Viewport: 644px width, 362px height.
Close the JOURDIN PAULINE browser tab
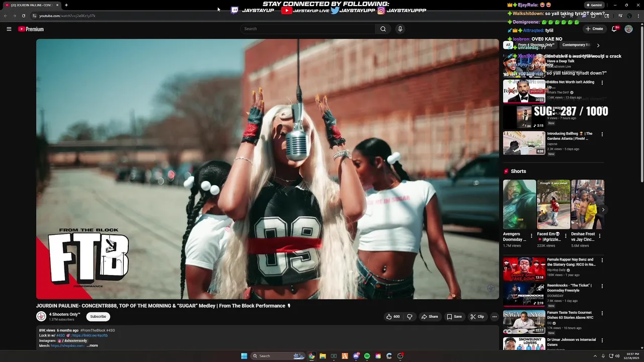tap(57, 5)
